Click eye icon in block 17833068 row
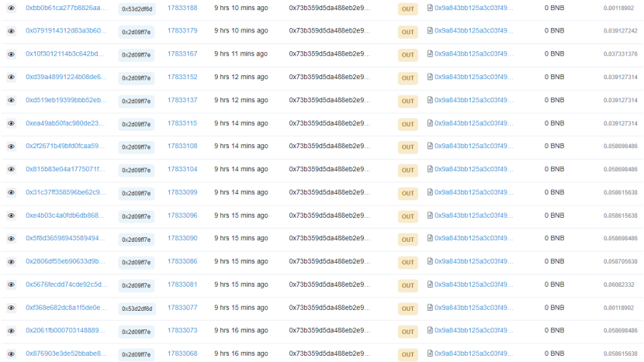The height and width of the screenshot is (362, 644). [x=11, y=354]
